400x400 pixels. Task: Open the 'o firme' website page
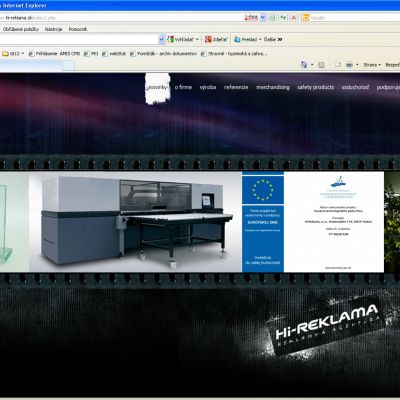pos(183,87)
